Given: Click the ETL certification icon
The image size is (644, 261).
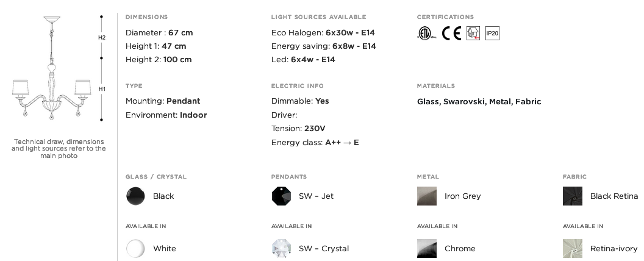Looking at the screenshot, I should point(426,34).
